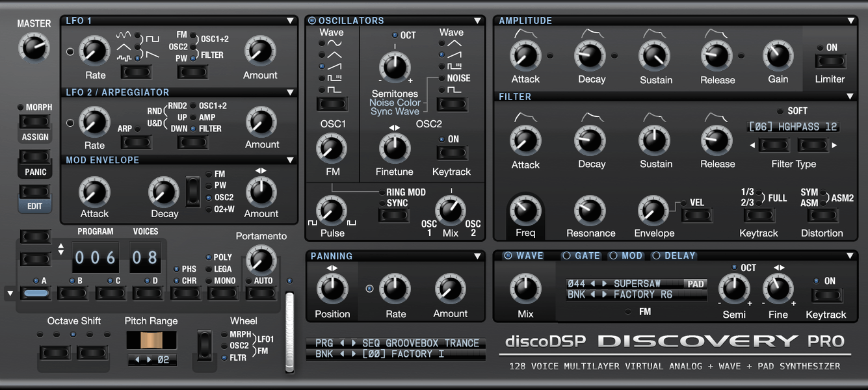The height and width of the screenshot is (390, 868).
Task: Expand the Oscillators section menu arrow
Action: (478, 21)
